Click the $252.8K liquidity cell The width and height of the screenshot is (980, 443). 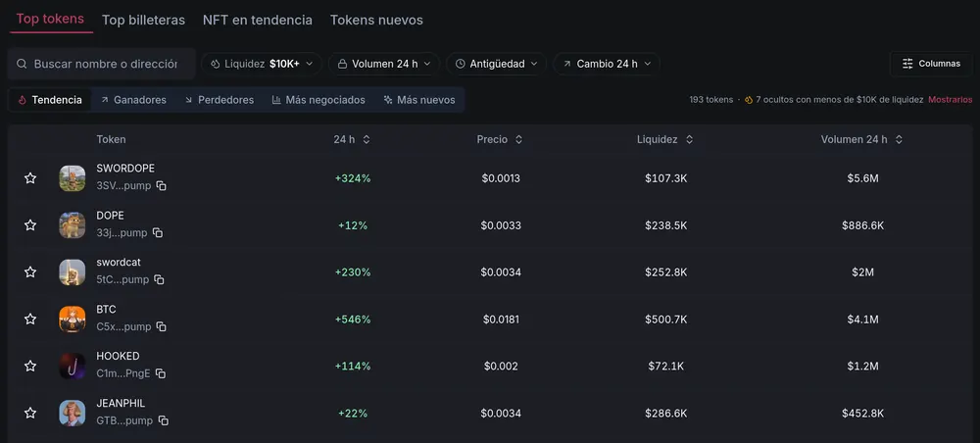pos(665,271)
